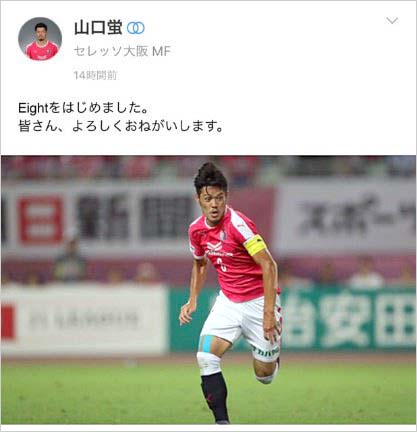Screen dimensions: 417x432
Task: Click the blurred white banner on right
Action: click(345, 218)
